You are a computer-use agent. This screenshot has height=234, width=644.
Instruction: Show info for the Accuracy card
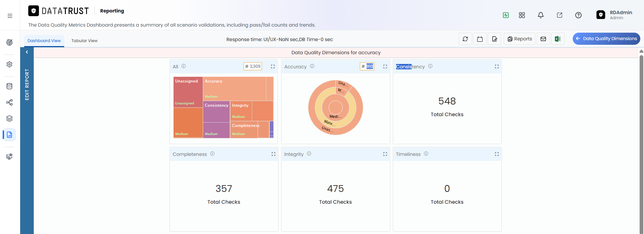point(312,66)
